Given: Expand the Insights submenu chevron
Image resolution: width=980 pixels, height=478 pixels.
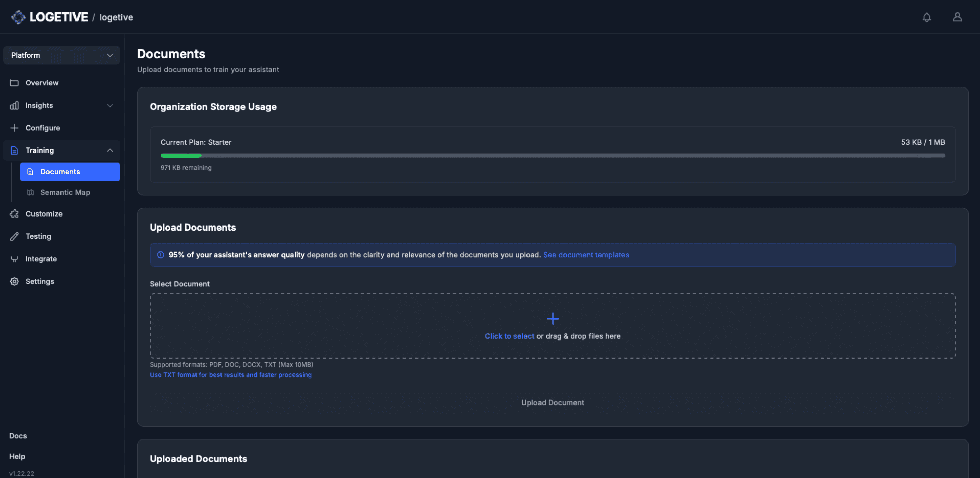Looking at the screenshot, I should [x=110, y=105].
